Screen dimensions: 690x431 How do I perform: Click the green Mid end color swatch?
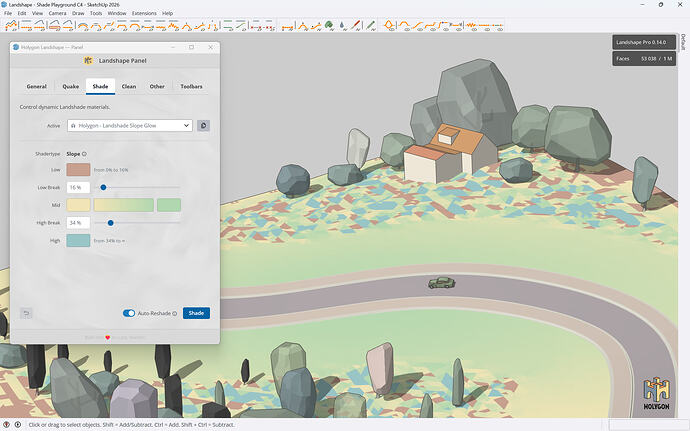click(x=169, y=205)
